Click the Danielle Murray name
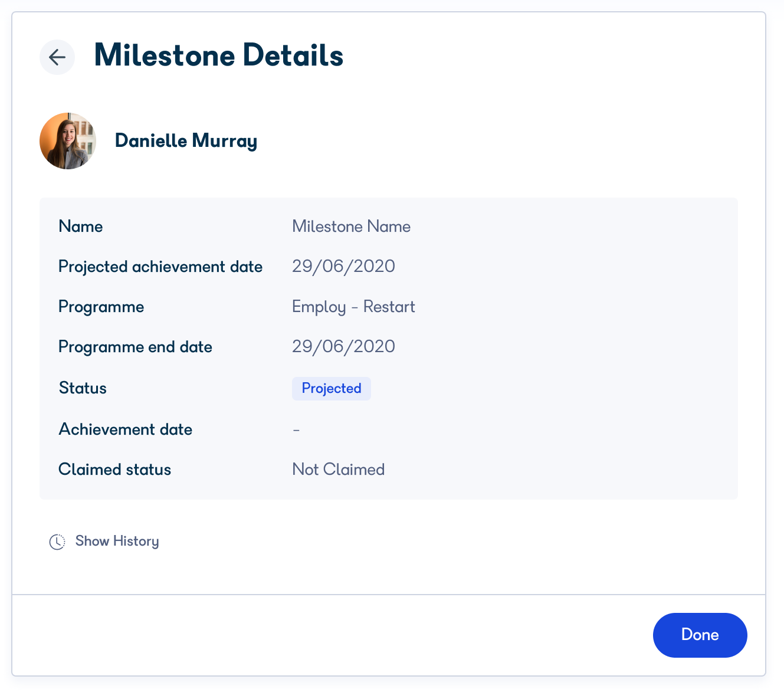Viewport: 784px width, 699px height. 186,141
